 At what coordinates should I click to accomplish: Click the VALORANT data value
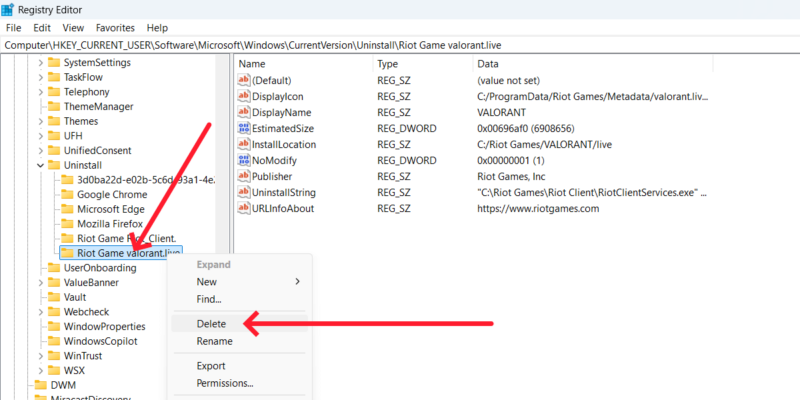click(501, 113)
